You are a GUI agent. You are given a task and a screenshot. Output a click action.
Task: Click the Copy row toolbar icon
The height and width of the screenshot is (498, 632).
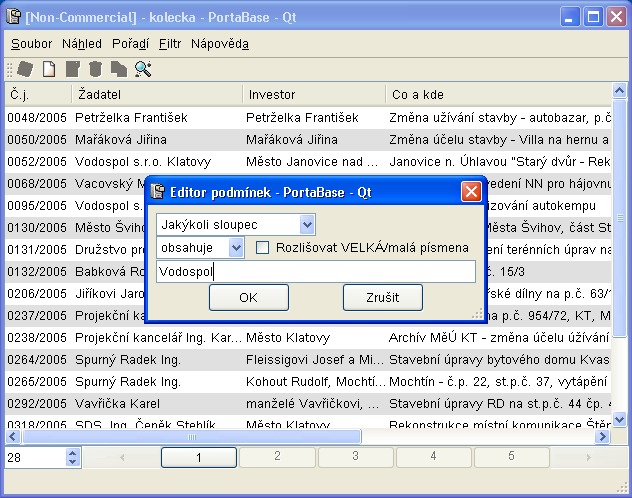point(118,69)
